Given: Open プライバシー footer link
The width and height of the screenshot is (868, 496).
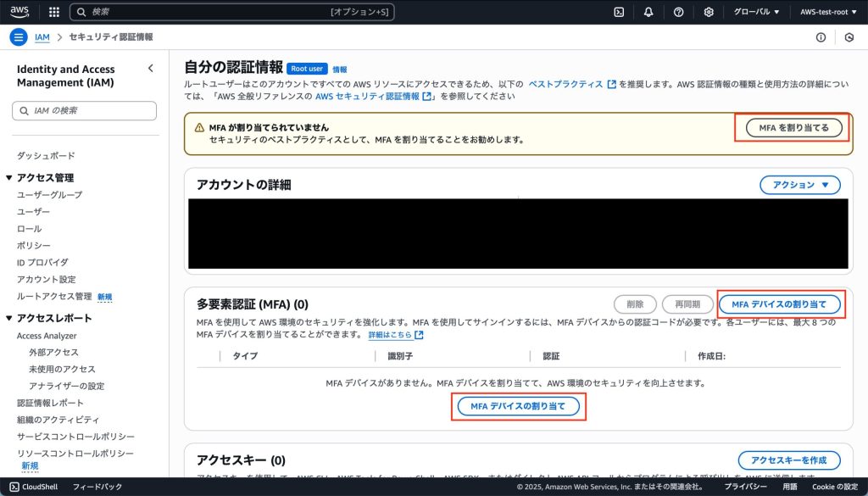Looking at the screenshot, I should pyautogui.click(x=746, y=487).
